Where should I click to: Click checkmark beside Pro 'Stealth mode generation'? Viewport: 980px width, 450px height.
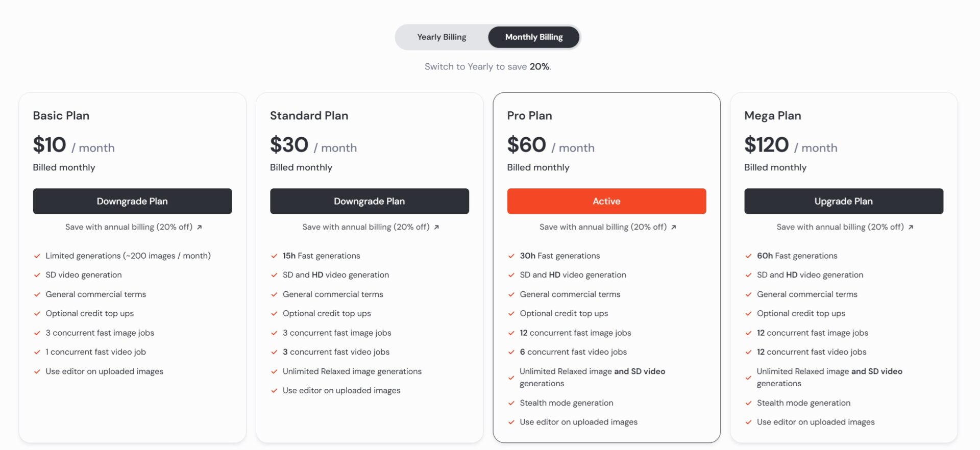[x=511, y=403]
